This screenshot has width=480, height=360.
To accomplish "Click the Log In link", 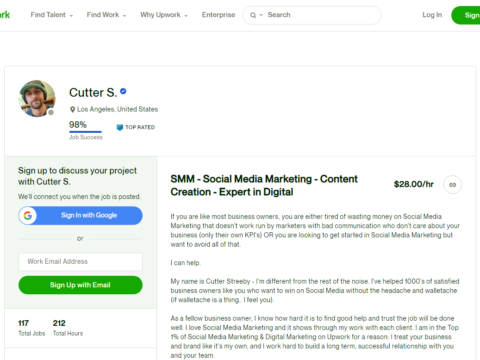I will click(432, 15).
